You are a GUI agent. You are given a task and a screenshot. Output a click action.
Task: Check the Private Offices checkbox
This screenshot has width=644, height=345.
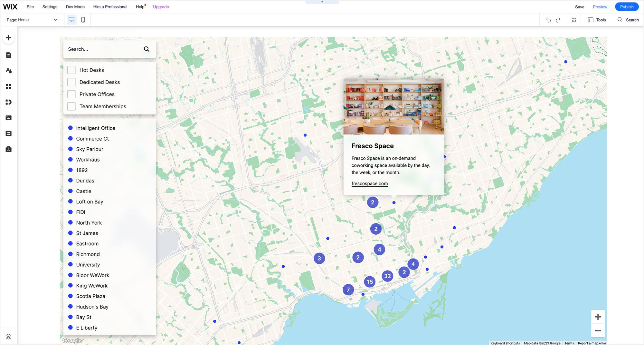coord(71,94)
